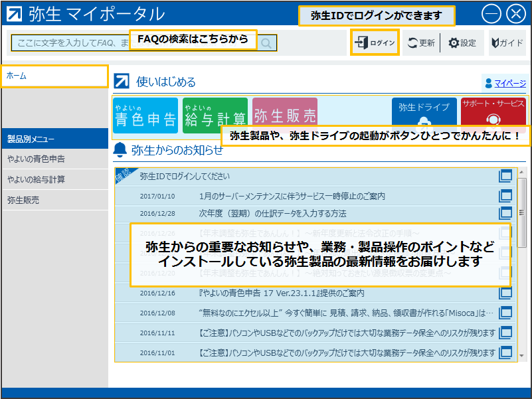Screen dimensions: 532x399
Task: Open the 2016/11/11 backup warning notice text
Action: click(347, 333)
